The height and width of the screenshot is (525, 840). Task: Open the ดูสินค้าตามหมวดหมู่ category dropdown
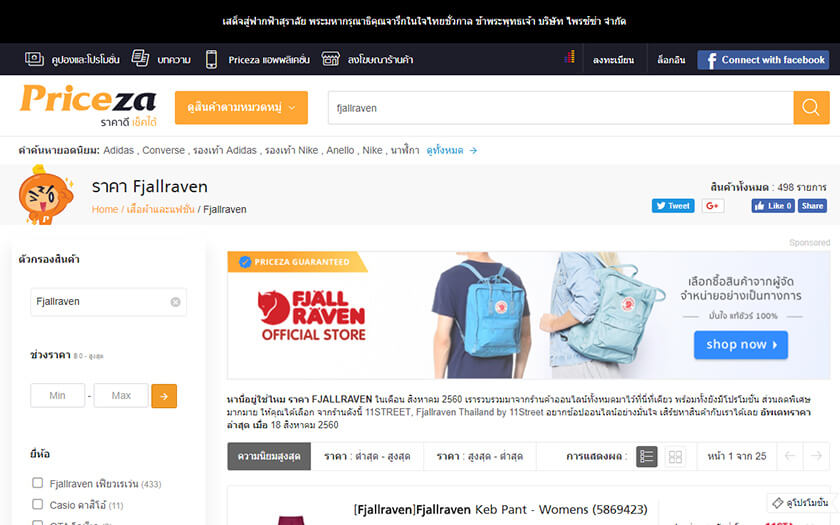[x=241, y=108]
